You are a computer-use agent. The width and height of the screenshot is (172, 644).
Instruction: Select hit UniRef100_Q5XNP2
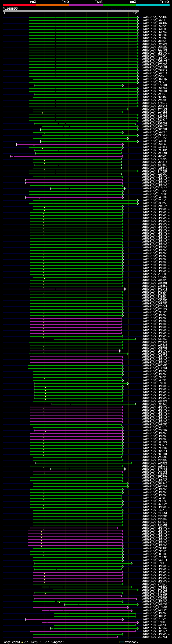pyautogui.click(x=154, y=156)
